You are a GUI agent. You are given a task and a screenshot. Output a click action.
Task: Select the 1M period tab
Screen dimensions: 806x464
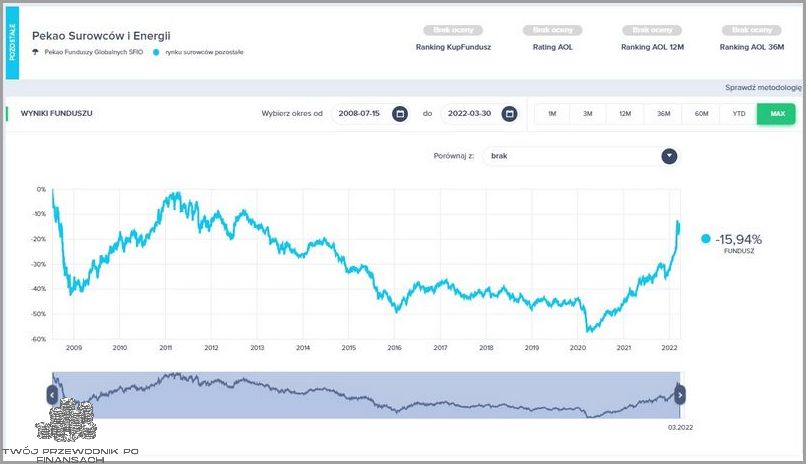point(552,114)
